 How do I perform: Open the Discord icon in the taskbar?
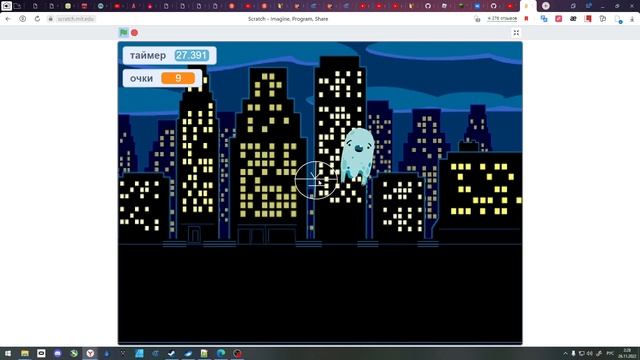click(x=58, y=353)
